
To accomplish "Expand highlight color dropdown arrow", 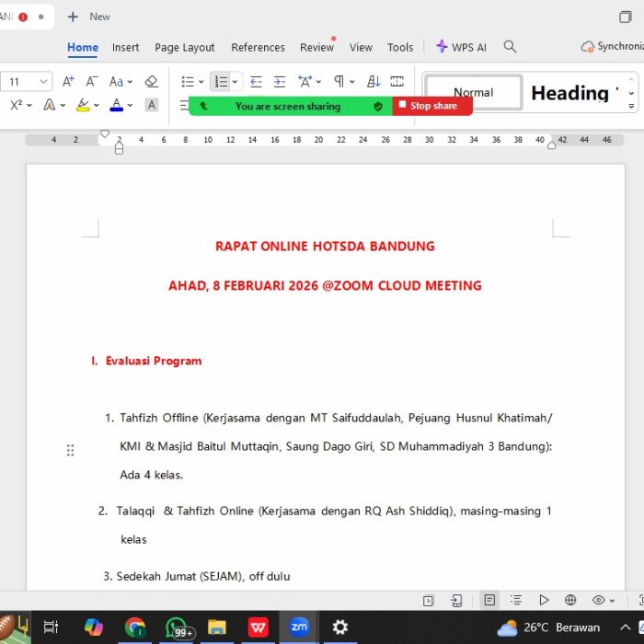I will point(96,106).
